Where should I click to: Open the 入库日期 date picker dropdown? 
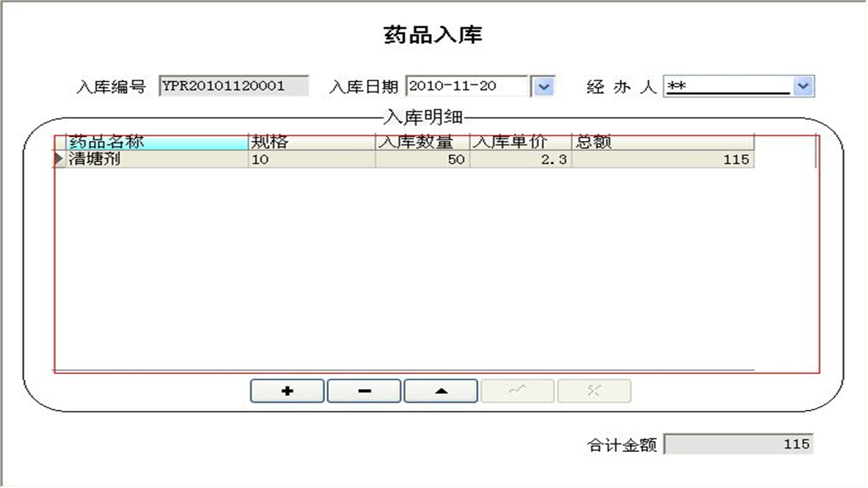[544, 87]
